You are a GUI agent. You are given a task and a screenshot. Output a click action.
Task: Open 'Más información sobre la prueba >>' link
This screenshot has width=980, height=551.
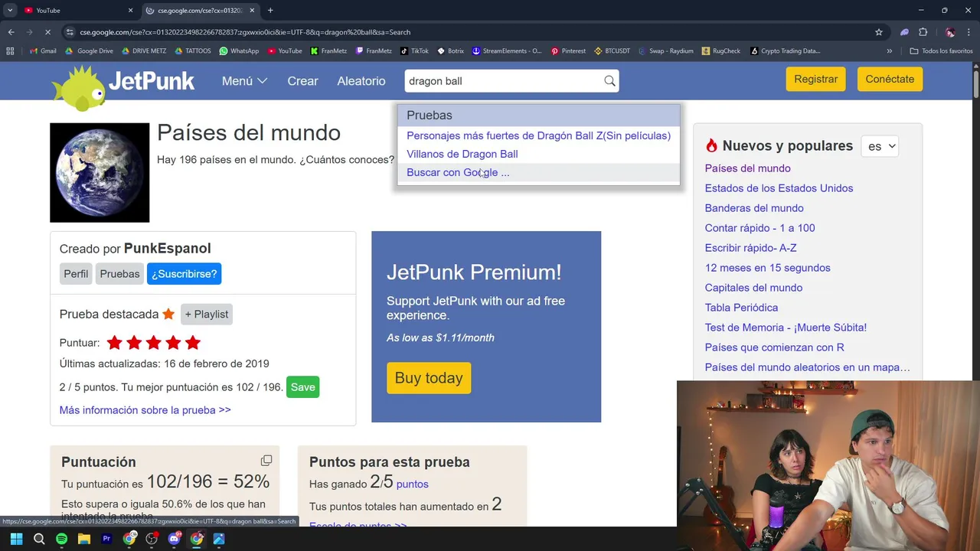(145, 410)
